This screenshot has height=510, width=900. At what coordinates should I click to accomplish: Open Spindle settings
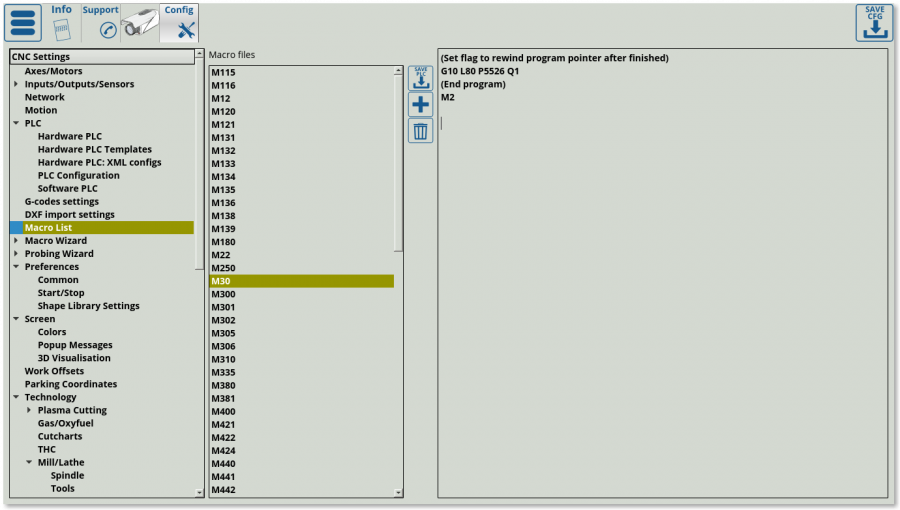(67, 476)
